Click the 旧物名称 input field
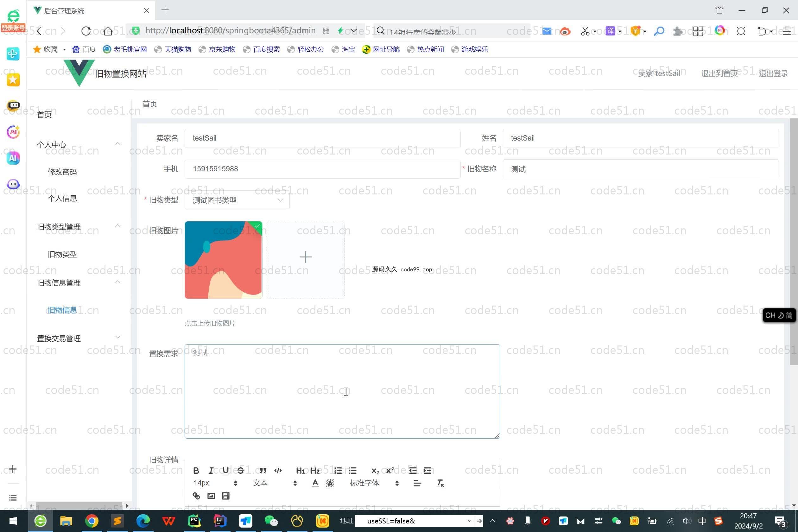Viewport: 798px width, 532px height. click(641, 169)
